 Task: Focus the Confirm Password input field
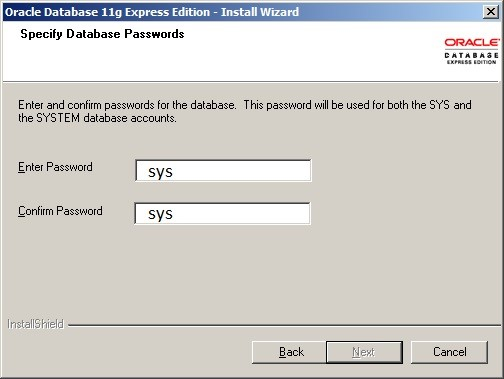222,213
